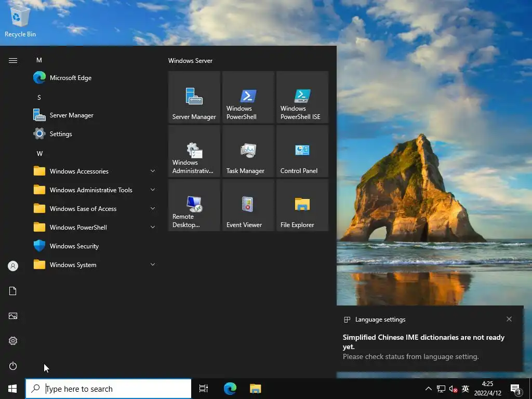
Task: Open the Control Panel tile
Action: coord(302,151)
